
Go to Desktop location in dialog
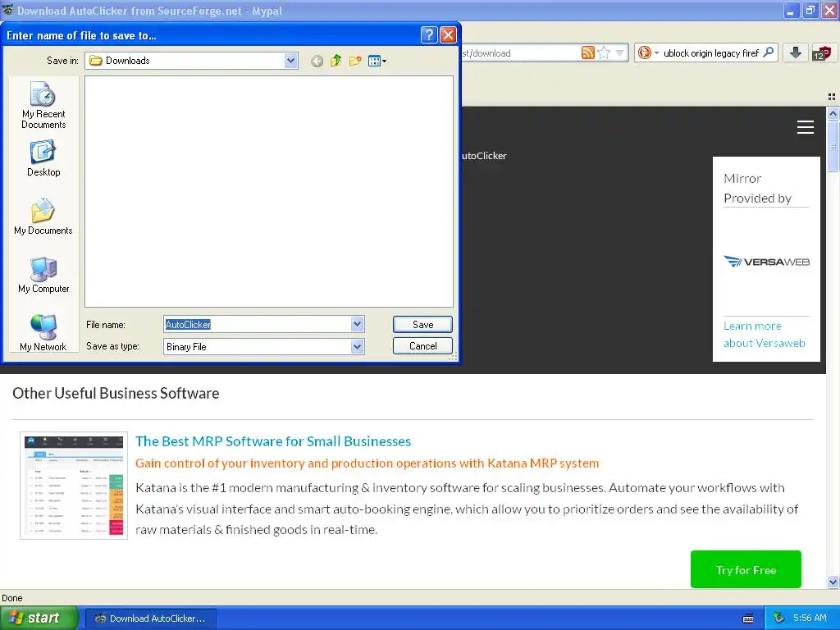[x=43, y=158]
